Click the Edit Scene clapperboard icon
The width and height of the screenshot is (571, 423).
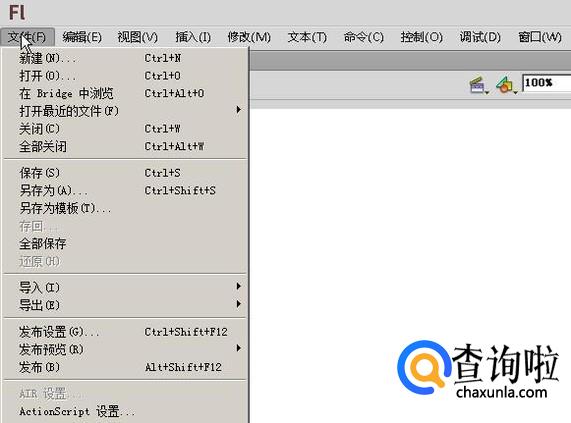[479, 85]
